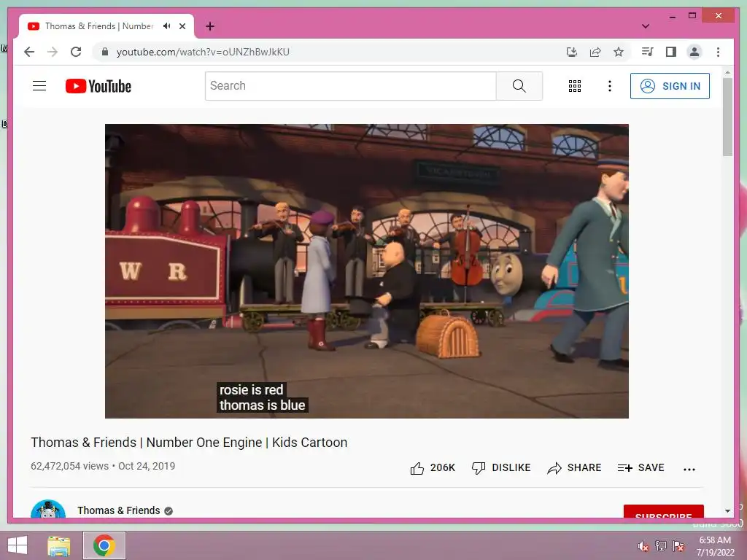Open the network tray icon
This screenshot has width=747, height=560.
[x=661, y=546]
